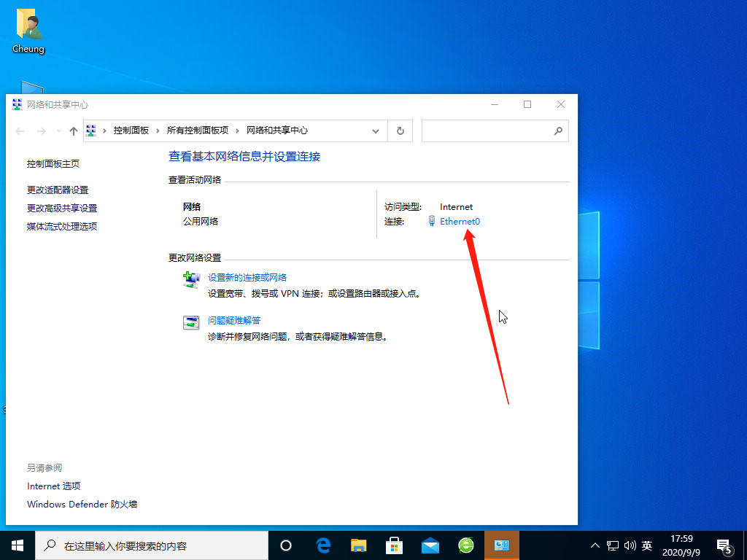Select the Cheung desktop folder
747x560 pixels.
click(x=28, y=31)
